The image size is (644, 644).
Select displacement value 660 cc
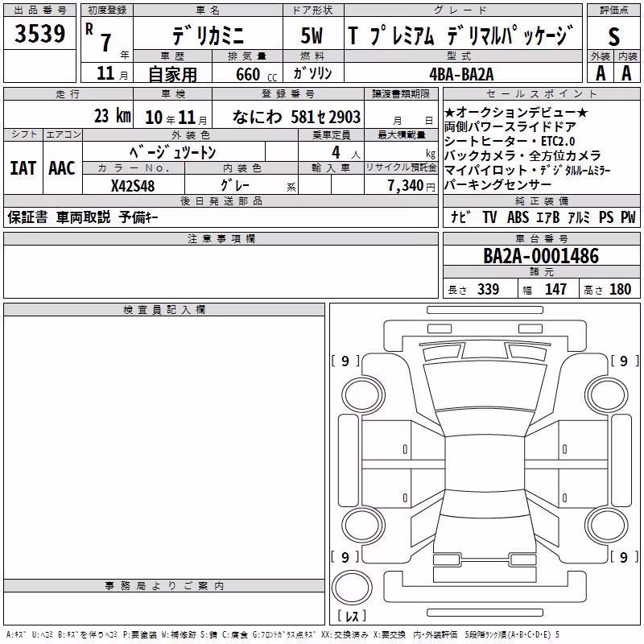pos(256,75)
